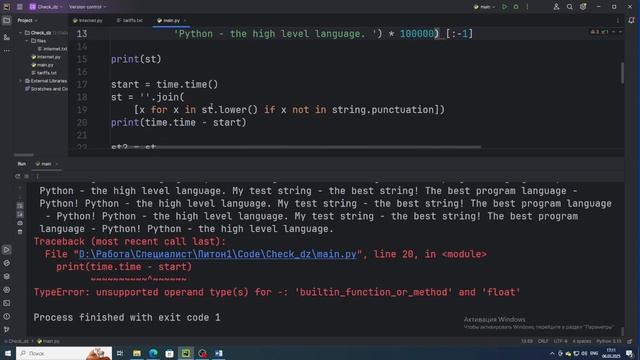Open Version control dropdown
Viewport: 640px width, 360px height.
87,7
